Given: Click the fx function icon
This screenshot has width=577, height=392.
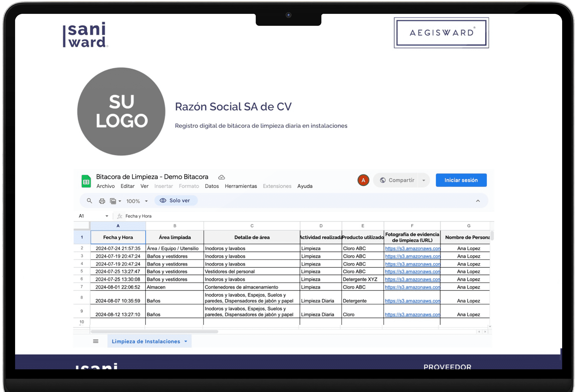Looking at the screenshot, I should click(120, 216).
